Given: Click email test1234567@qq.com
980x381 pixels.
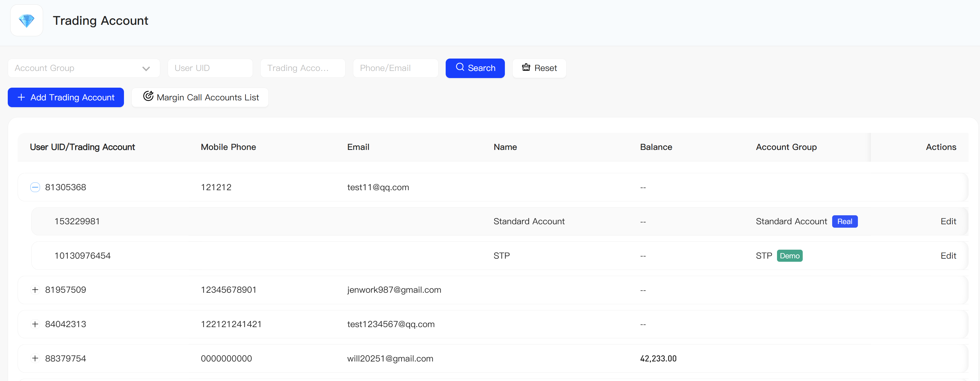Looking at the screenshot, I should 391,324.
